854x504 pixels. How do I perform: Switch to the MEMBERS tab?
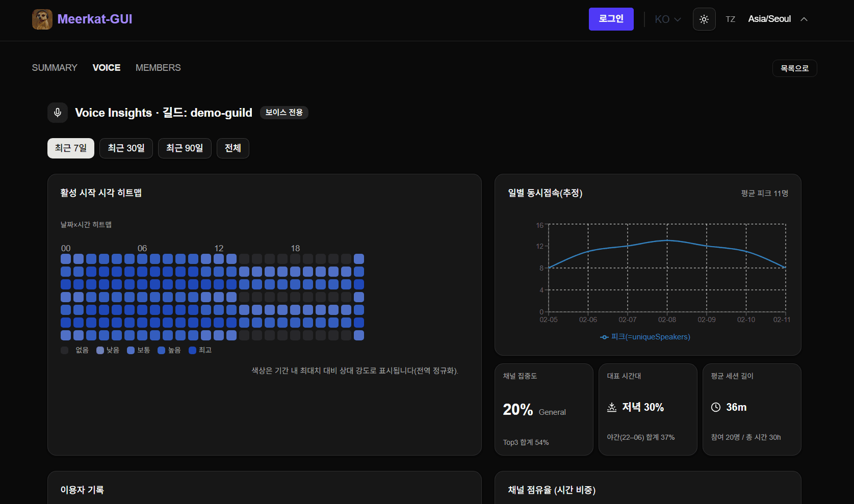[x=158, y=67]
